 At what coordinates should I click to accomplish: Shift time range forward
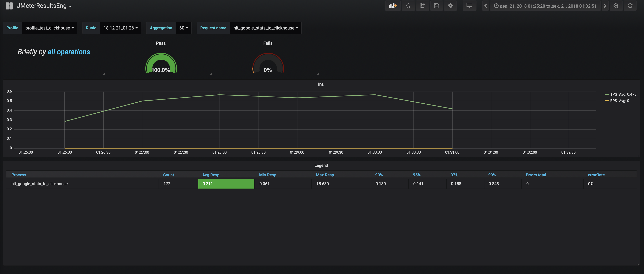click(x=605, y=6)
